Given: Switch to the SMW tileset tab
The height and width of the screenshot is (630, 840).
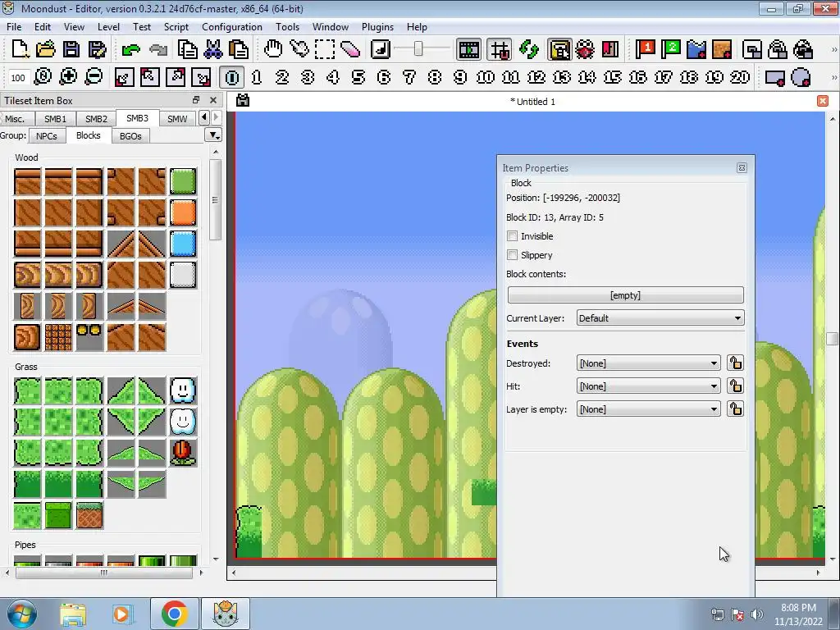Looking at the screenshot, I should tap(177, 118).
